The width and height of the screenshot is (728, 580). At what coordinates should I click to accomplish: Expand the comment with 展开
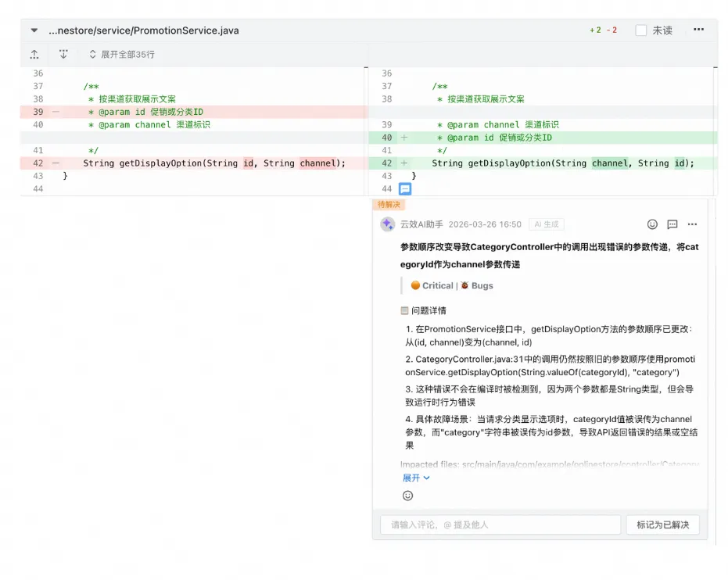[x=416, y=478]
